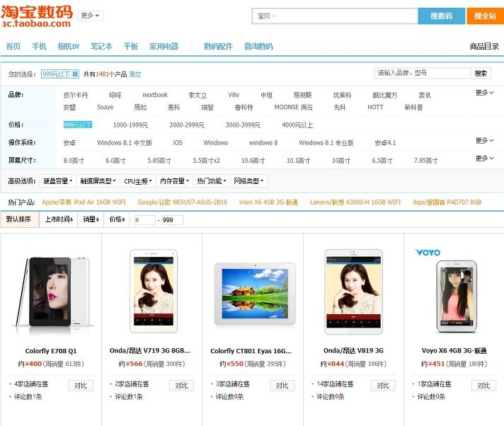
Task: Open the 手机 nav category
Action: pos(39,46)
